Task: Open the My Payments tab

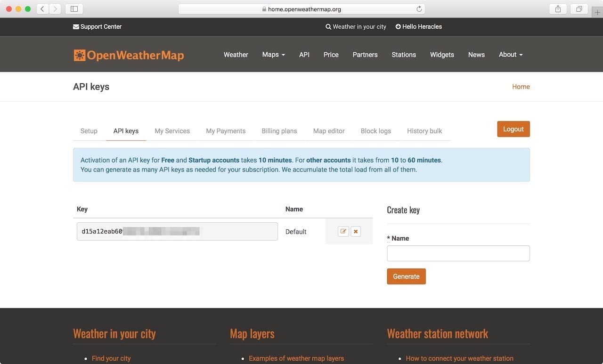Action: click(226, 131)
